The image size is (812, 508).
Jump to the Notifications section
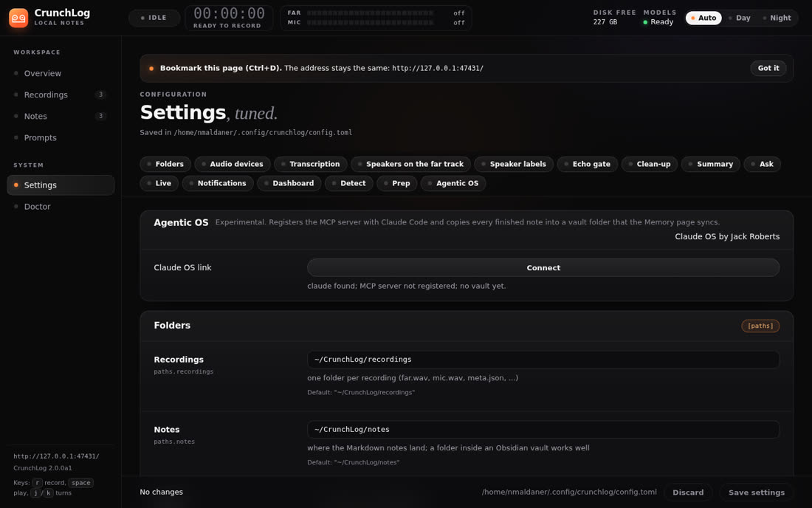tap(218, 183)
